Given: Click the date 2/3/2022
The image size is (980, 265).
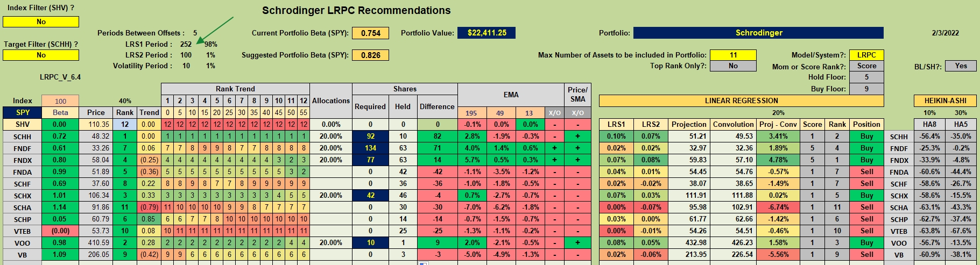Looking at the screenshot, I should [946, 33].
